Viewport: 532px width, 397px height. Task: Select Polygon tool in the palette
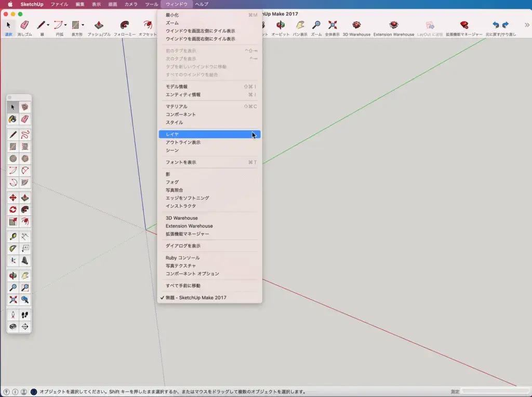[x=25, y=158]
